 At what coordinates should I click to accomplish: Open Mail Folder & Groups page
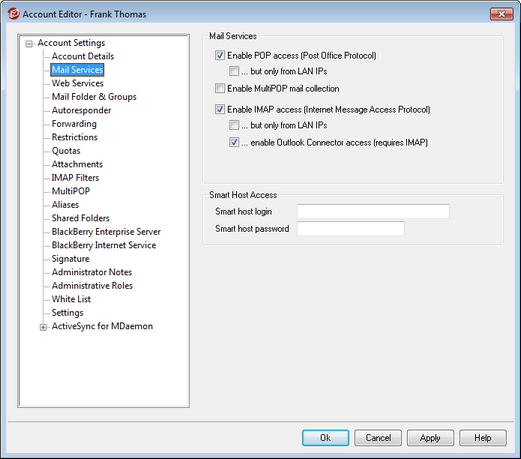(94, 97)
